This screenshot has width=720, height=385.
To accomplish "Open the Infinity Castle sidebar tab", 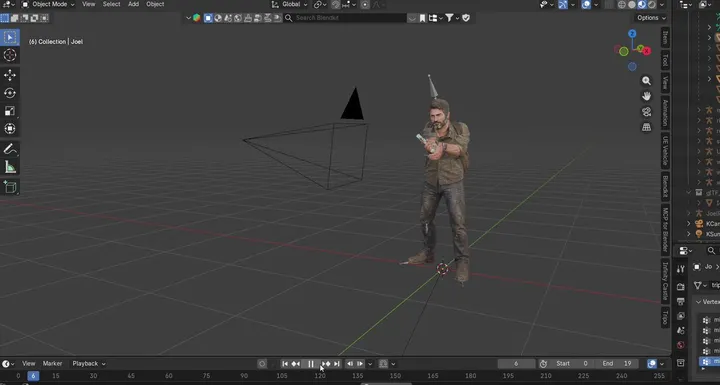I will (x=665, y=281).
